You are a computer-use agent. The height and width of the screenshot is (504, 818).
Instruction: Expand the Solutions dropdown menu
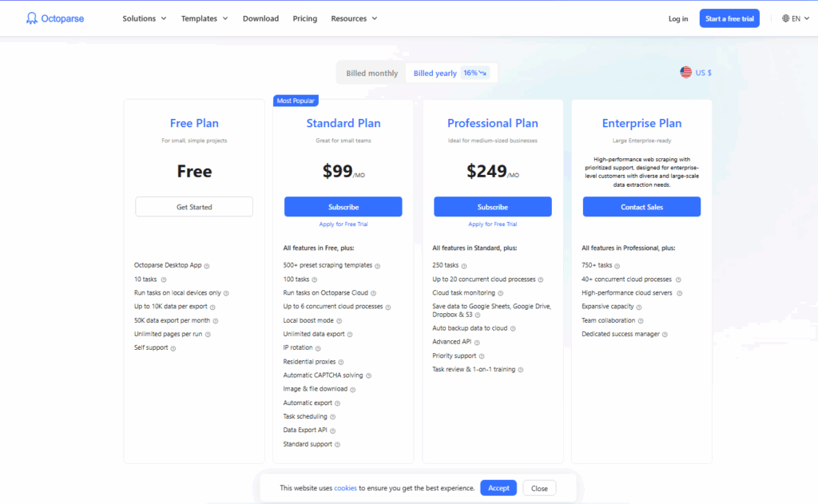click(144, 18)
